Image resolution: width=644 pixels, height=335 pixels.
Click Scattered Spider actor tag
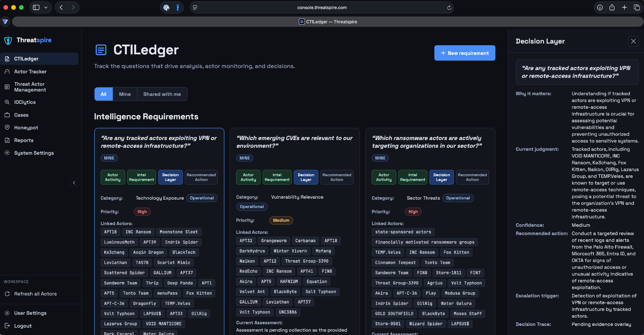(124, 273)
